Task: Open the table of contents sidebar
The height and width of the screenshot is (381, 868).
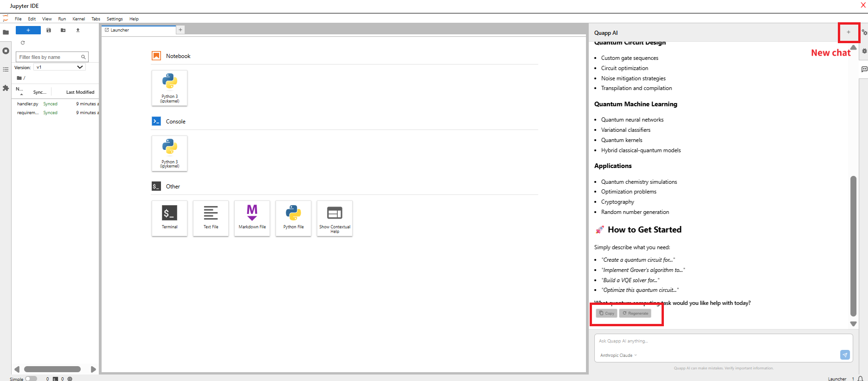Action: (x=6, y=70)
